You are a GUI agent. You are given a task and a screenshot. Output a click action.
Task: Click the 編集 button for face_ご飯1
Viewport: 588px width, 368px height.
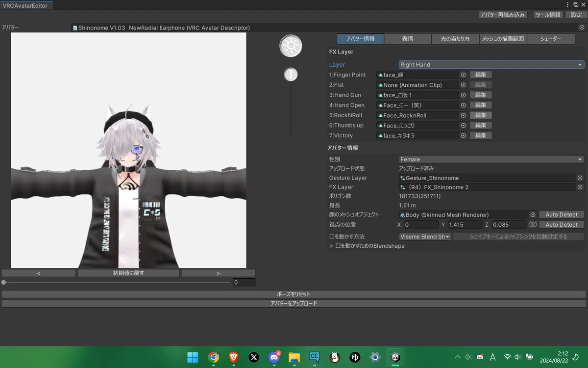point(481,95)
